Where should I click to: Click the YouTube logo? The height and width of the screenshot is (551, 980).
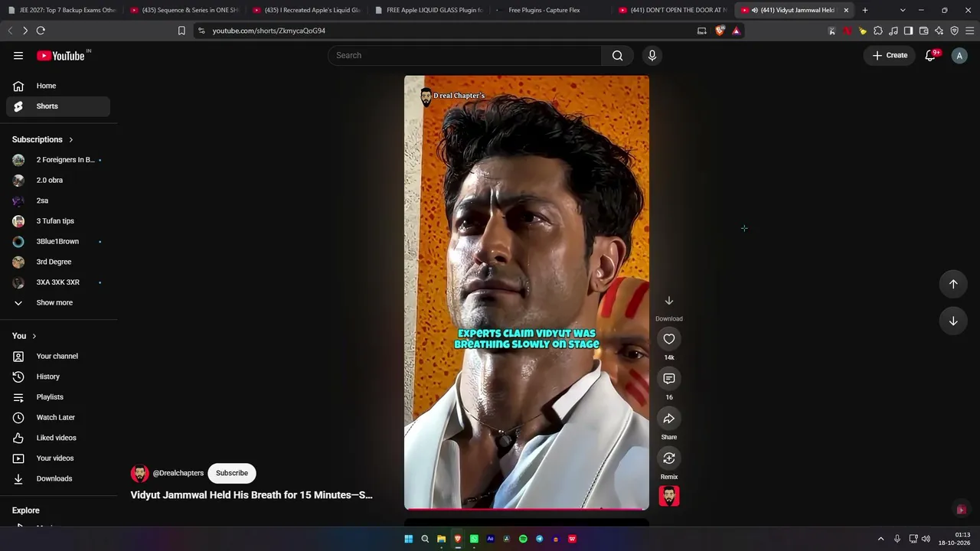tap(61, 55)
